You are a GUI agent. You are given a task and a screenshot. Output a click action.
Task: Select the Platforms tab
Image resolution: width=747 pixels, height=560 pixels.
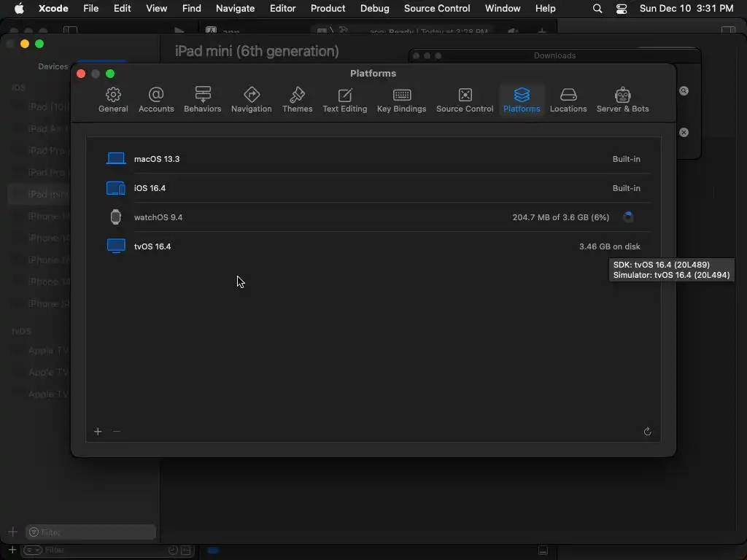point(522,100)
